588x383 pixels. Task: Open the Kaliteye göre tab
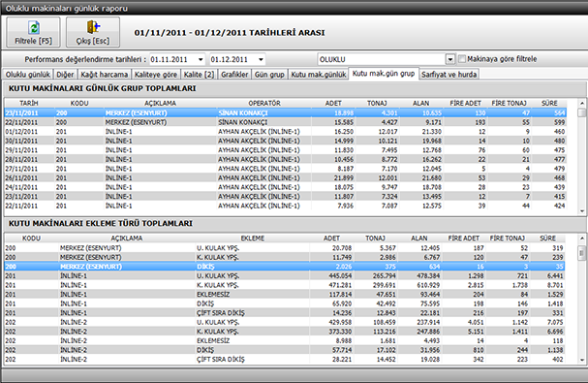tap(156, 75)
